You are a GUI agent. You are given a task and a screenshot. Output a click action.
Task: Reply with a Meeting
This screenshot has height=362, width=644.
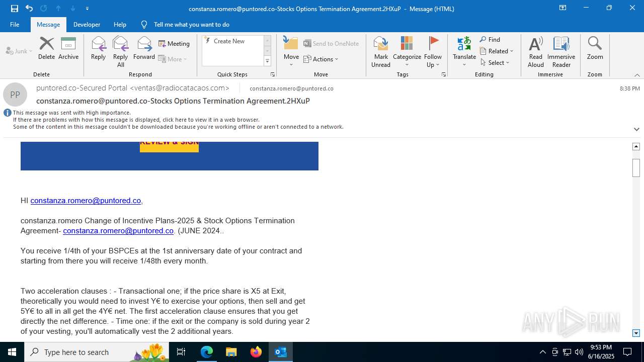174,44
